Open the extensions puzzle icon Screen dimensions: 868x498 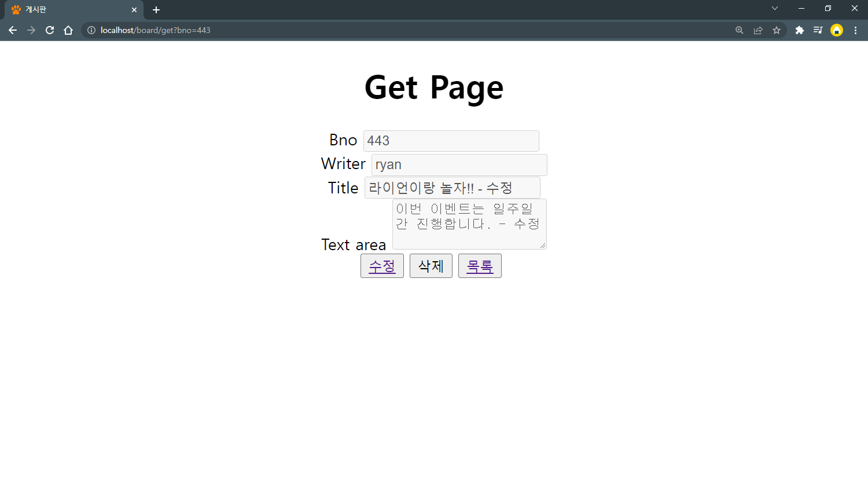click(x=800, y=30)
